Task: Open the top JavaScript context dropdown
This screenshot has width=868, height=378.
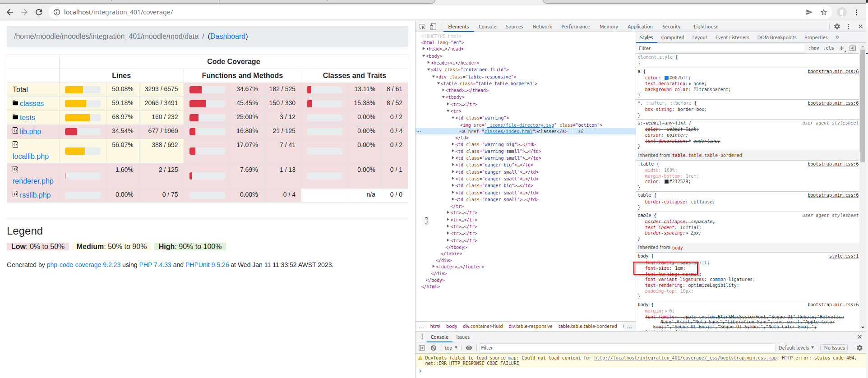Action: [451, 348]
